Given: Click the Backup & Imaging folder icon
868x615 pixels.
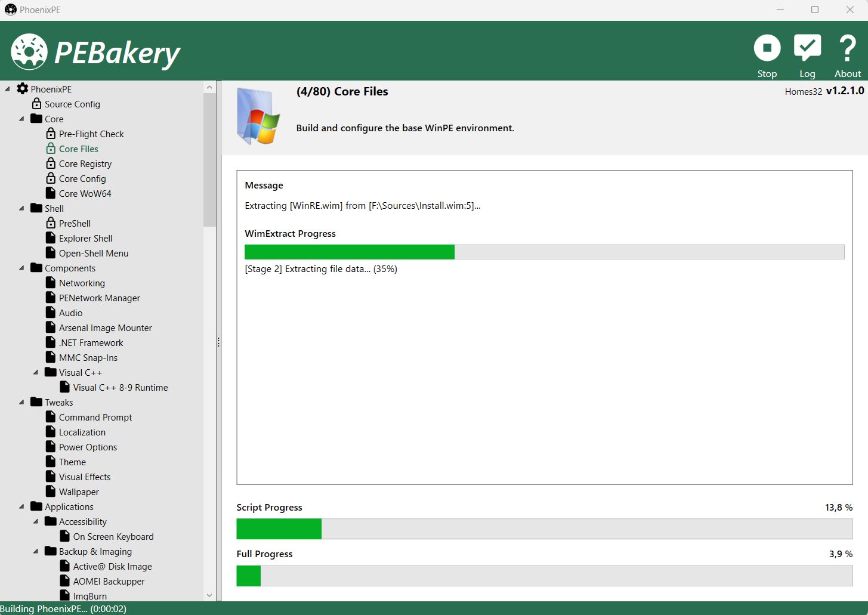Looking at the screenshot, I should pyautogui.click(x=51, y=551).
